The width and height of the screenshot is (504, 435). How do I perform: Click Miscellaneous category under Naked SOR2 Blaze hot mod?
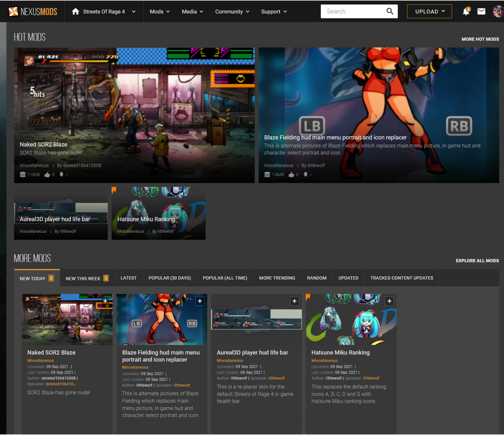pos(34,166)
